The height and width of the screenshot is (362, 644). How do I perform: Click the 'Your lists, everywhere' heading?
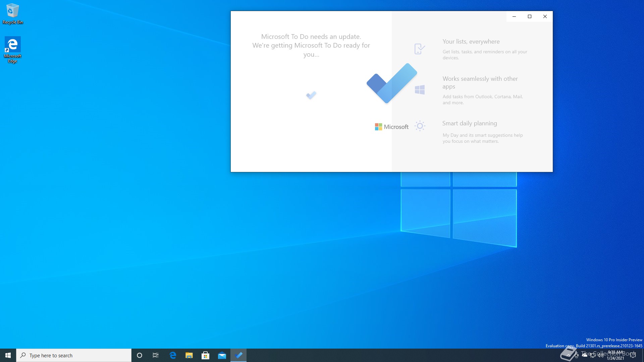tap(471, 42)
